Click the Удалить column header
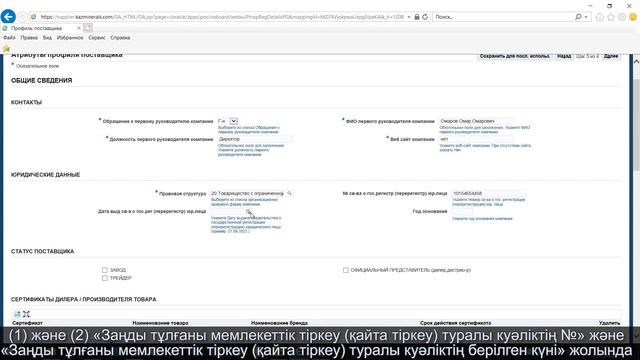This screenshot has height=360, width=640. 609,323
